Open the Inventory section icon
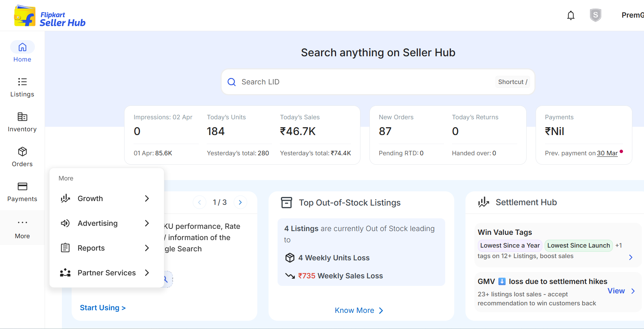Screen dimensions: 644x329 click(22, 117)
